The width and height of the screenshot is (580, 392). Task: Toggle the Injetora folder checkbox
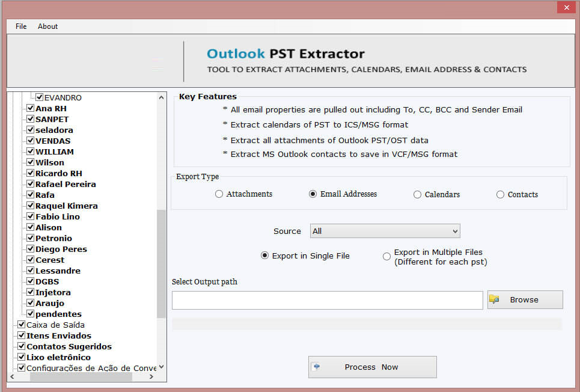31,292
